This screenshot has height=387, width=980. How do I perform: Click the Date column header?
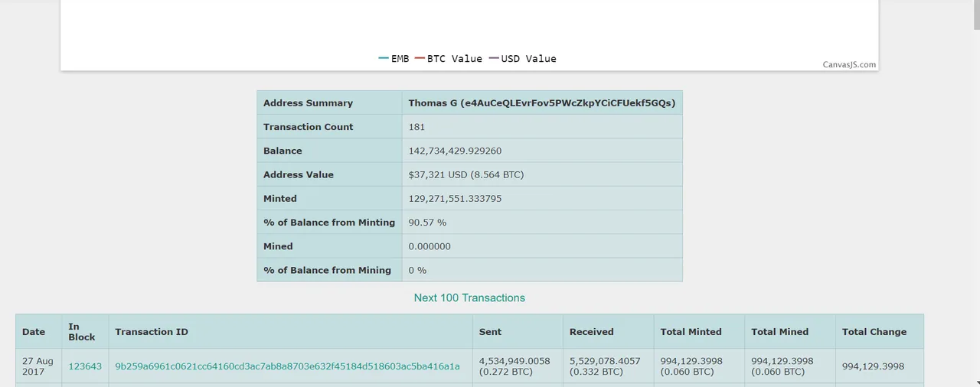pyautogui.click(x=39, y=332)
